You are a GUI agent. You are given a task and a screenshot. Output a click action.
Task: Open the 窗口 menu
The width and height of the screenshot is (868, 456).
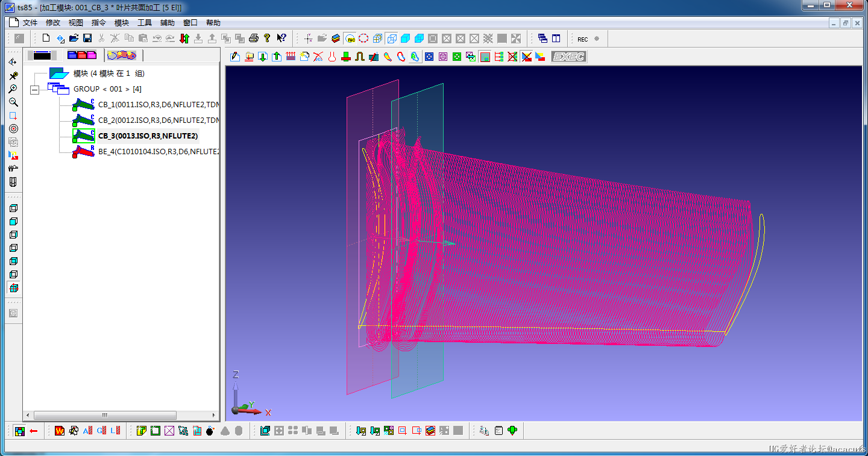(190, 23)
